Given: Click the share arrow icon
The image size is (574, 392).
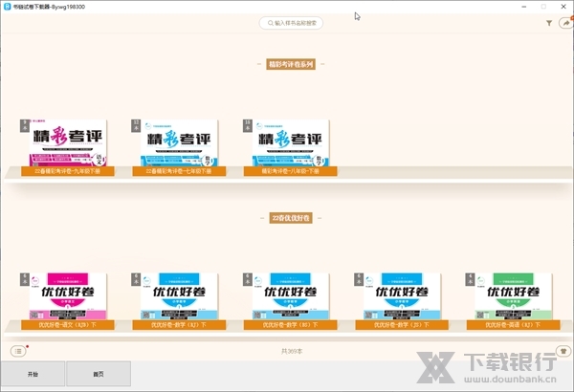Looking at the screenshot, I should click(x=564, y=23).
